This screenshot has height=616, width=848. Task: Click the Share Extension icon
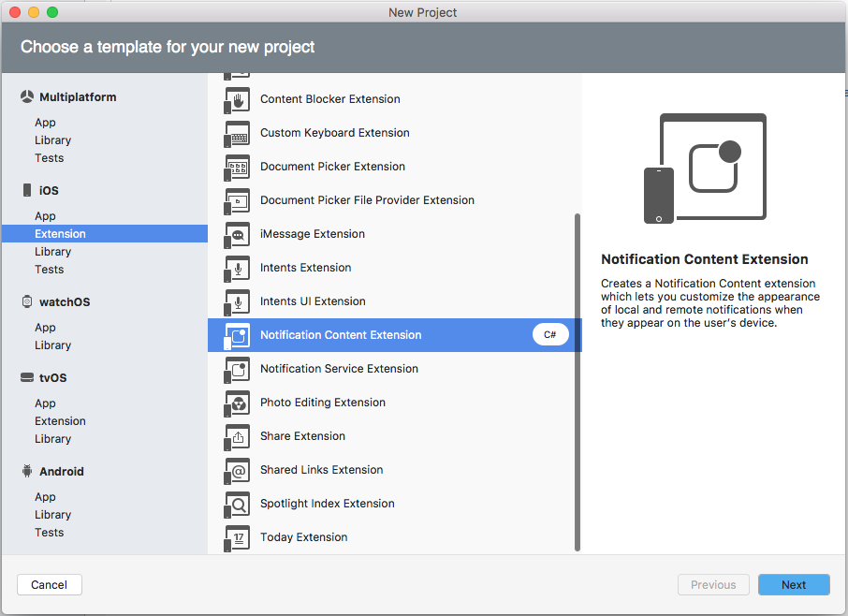pos(236,436)
